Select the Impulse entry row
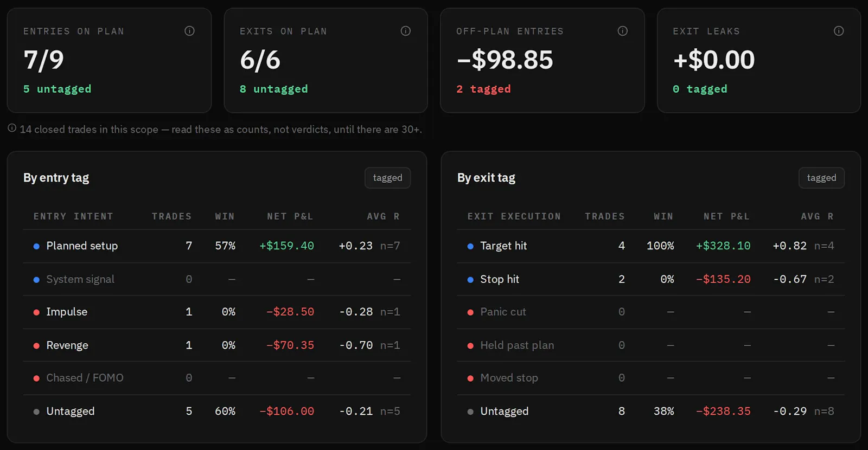868x450 pixels. pos(217,312)
